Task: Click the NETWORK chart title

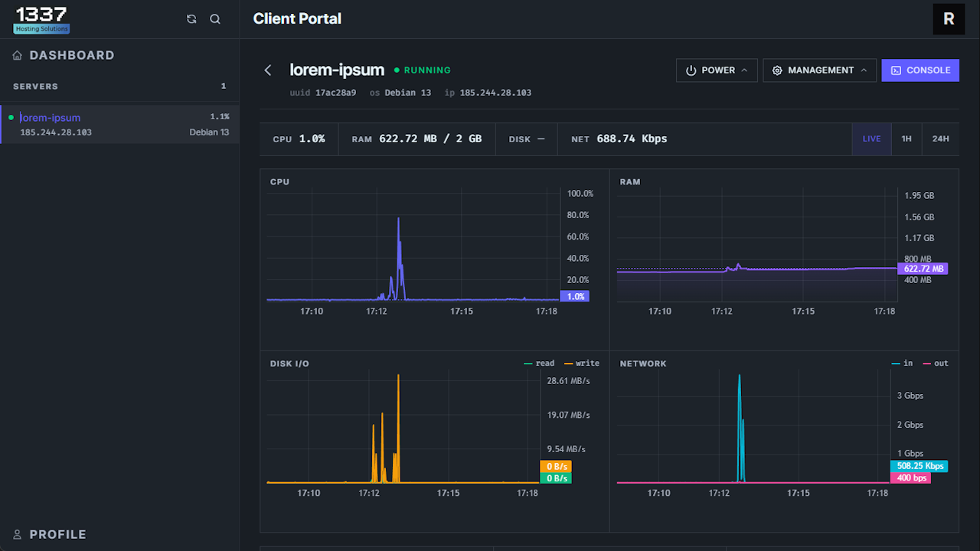Action: (643, 364)
